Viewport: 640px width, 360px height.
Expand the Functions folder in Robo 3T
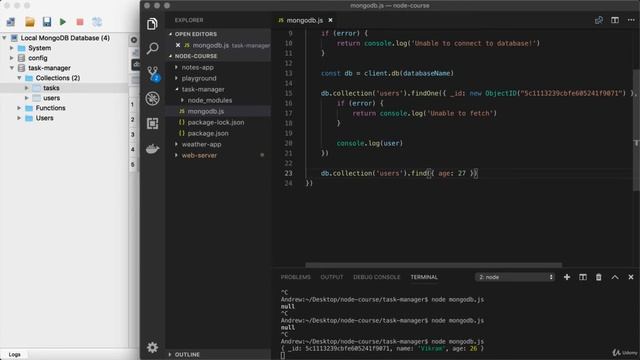tap(19, 108)
